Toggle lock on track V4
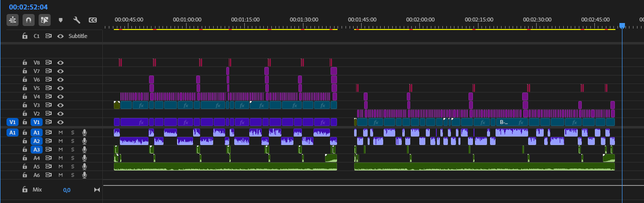 click(25, 96)
